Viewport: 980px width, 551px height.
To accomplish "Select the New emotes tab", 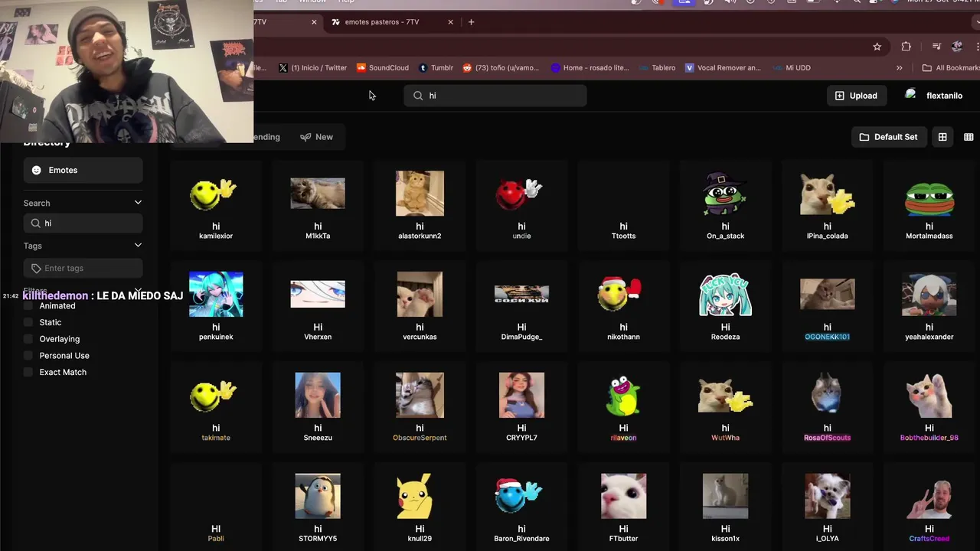I will click(316, 137).
